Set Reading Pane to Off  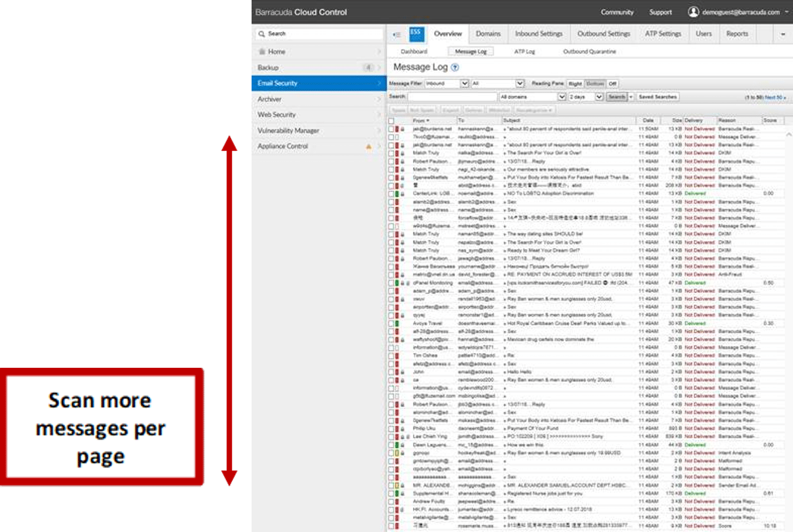[612, 83]
